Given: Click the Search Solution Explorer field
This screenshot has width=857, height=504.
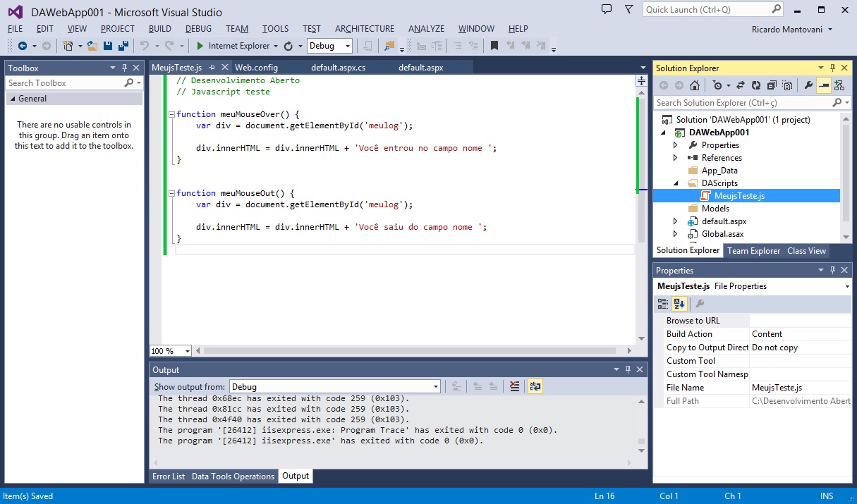Looking at the screenshot, I should (x=741, y=103).
